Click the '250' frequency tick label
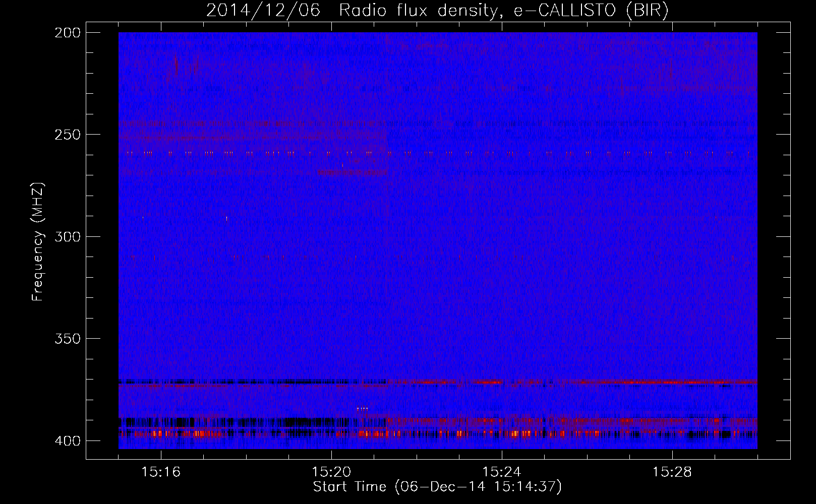 67,135
